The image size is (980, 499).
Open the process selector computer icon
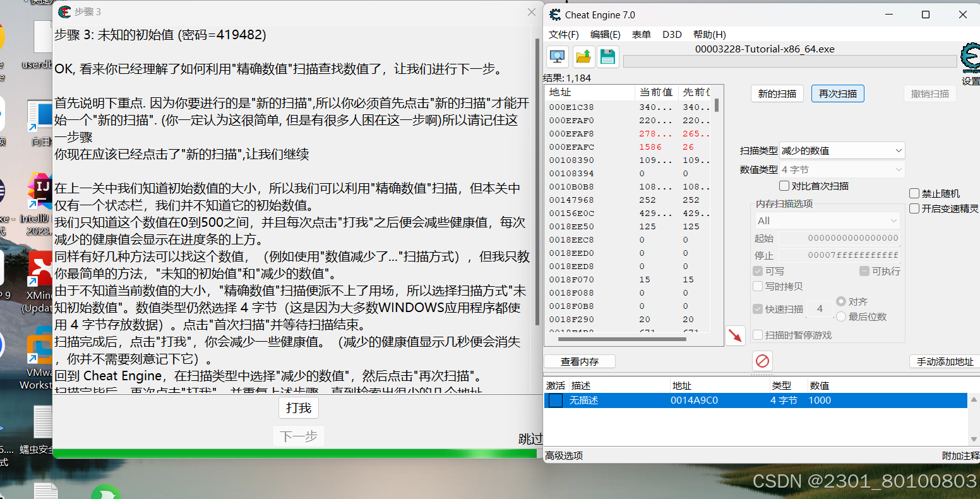pyautogui.click(x=557, y=57)
